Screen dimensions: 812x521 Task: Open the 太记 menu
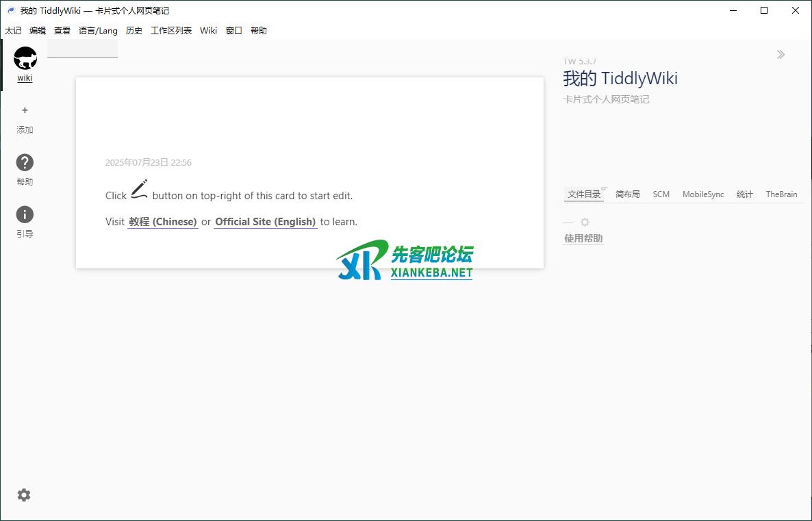pyautogui.click(x=13, y=31)
